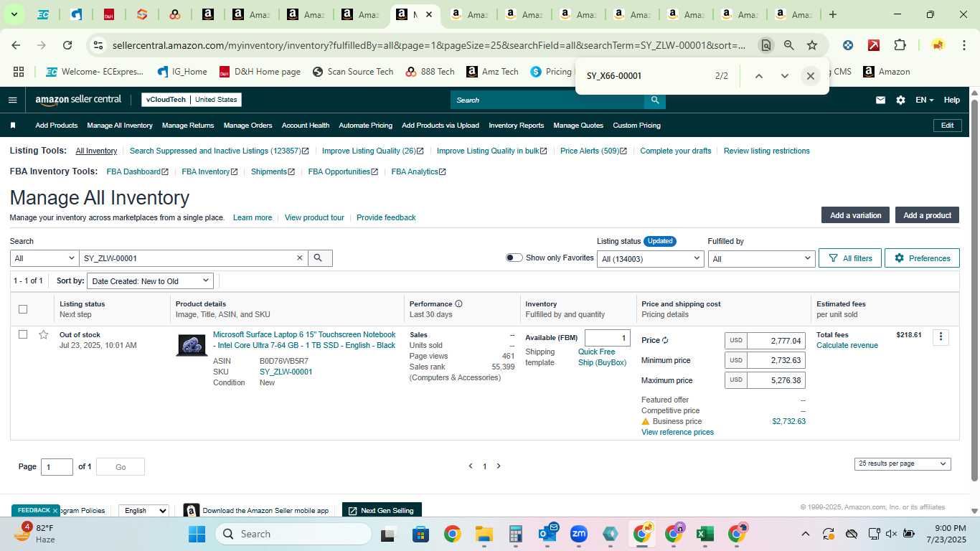The height and width of the screenshot is (551, 980).
Task: Open the search field All dropdown
Action: [44, 258]
